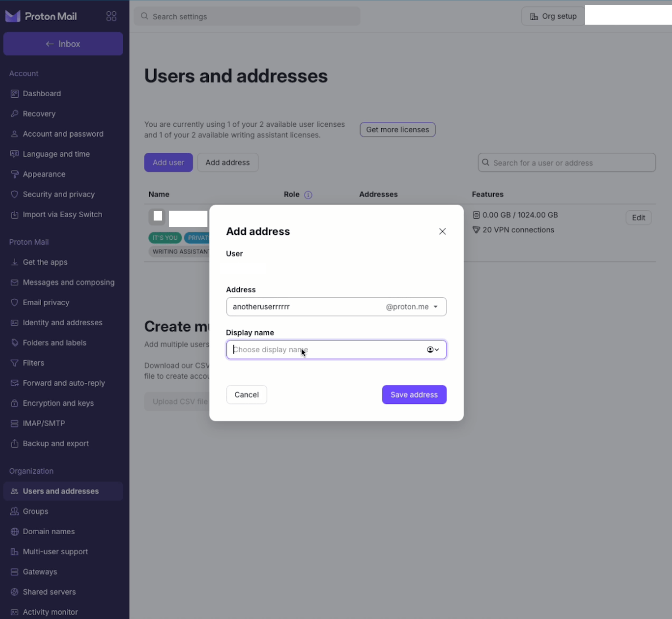Expand the Org setup panel

[553, 16]
